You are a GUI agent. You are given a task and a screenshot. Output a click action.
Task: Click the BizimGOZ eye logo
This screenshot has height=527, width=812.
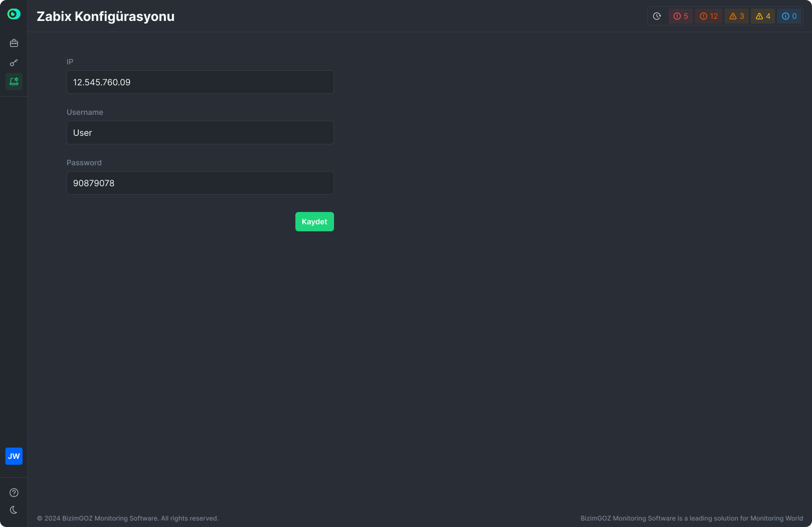pyautogui.click(x=14, y=14)
